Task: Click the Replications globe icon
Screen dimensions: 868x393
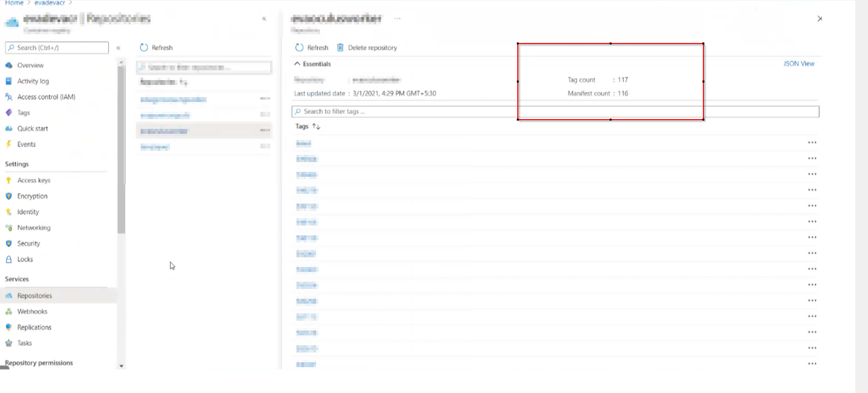Action: 9,327
